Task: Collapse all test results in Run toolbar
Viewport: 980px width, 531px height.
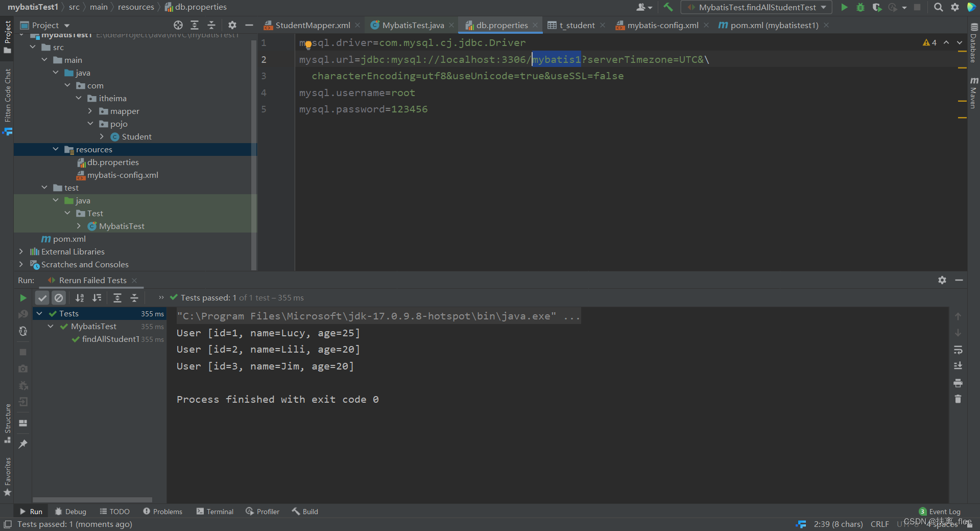Action: pos(134,298)
